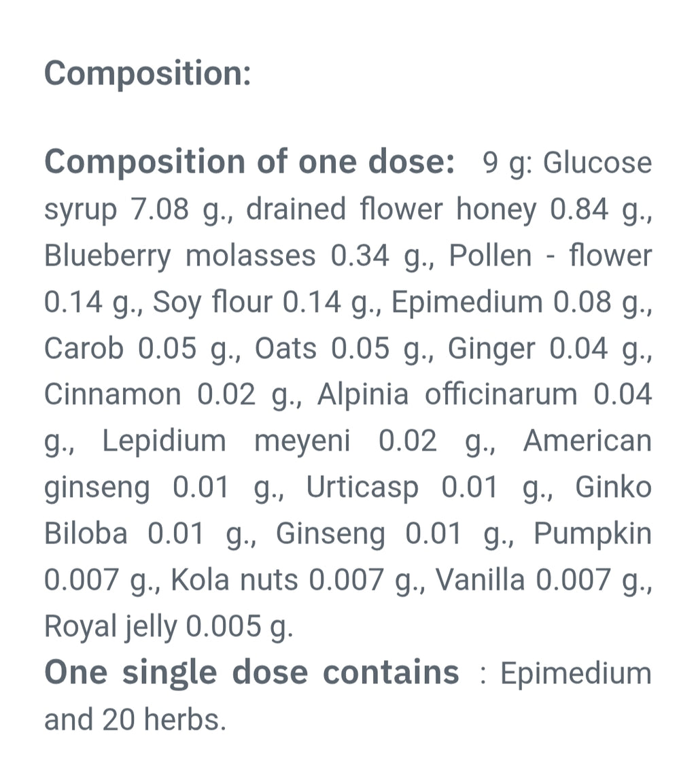
Task: Click the word 'Vanilla'
Action: coord(481,580)
